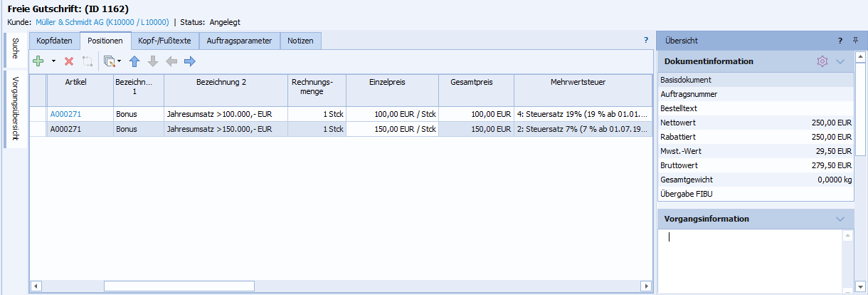Click the blue right arrow icon
Screen dimensions: 868x295
(189, 62)
